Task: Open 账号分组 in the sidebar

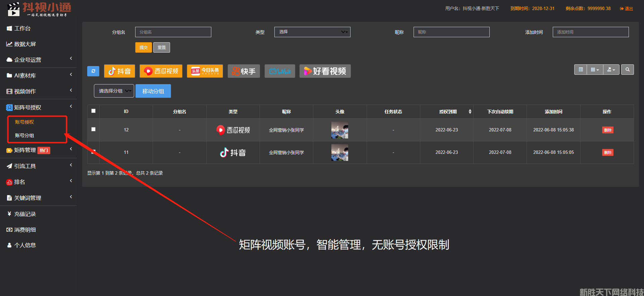Action: [24, 135]
